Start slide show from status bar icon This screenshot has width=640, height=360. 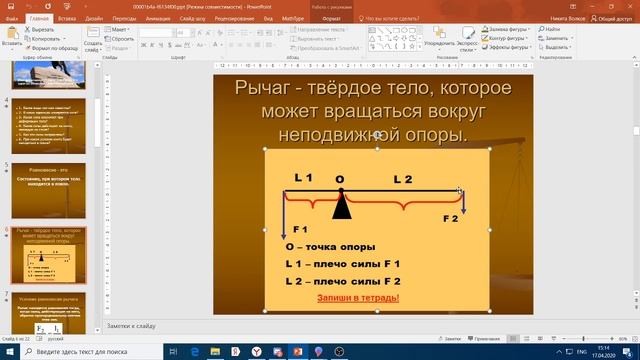pos(553,339)
